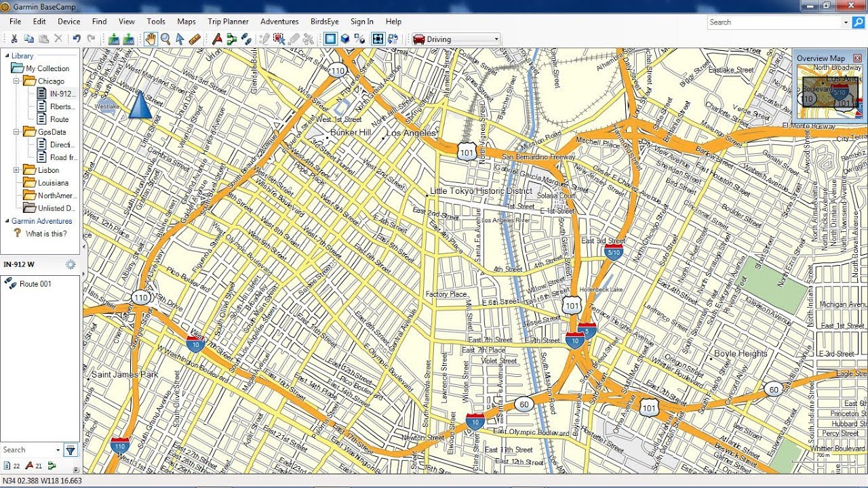
Task: Click Receive from Device toolbar icon
Action: pyautogui.click(x=128, y=39)
